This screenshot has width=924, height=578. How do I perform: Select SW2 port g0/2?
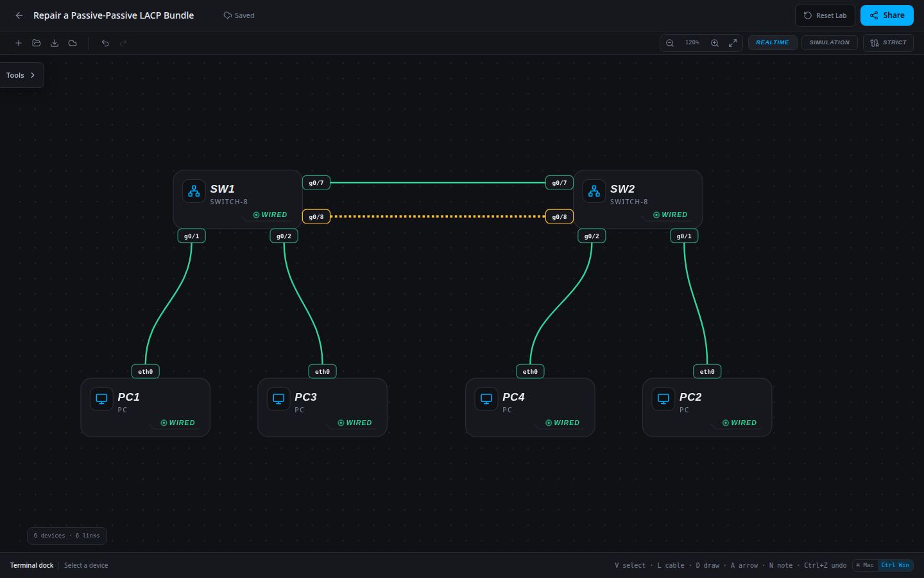[x=592, y=236]
